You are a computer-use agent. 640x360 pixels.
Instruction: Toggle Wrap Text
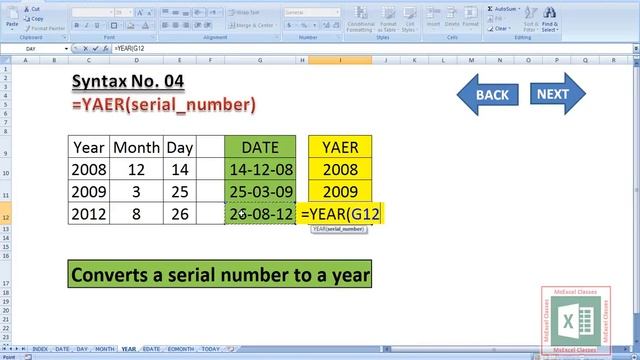pyautogui.click(x=244, y=13)
